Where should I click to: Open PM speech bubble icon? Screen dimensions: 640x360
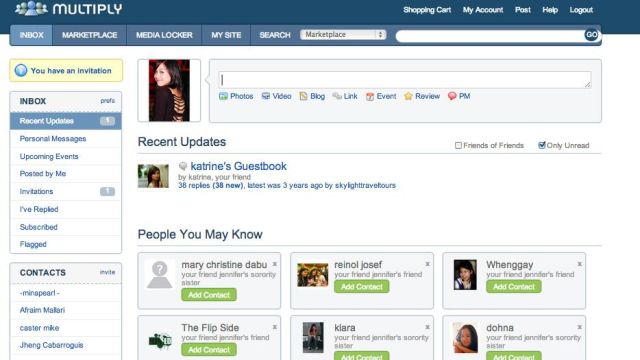click(x=452, y=96)
